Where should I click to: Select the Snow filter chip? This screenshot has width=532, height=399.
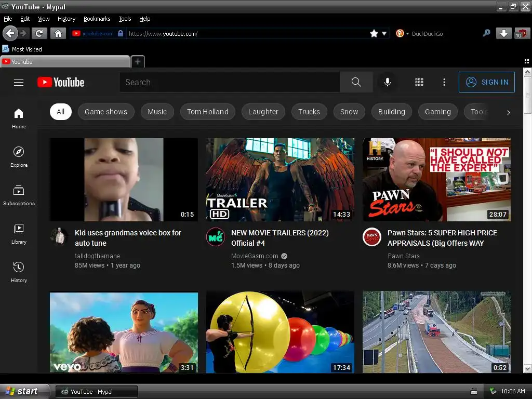349,112
